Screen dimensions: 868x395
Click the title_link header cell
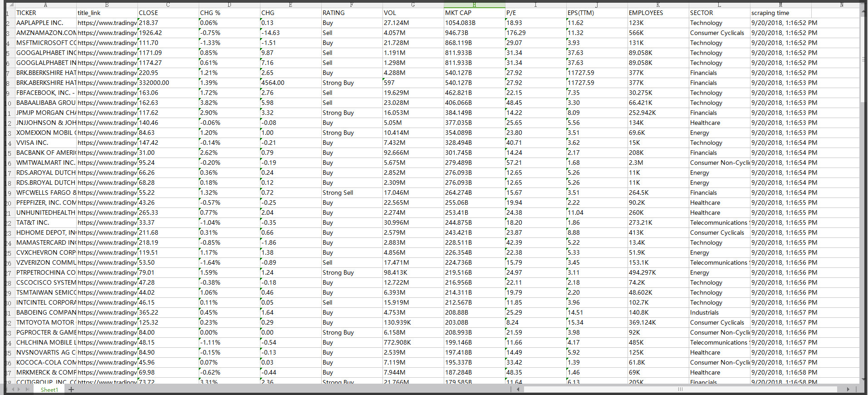click(107, 13)
